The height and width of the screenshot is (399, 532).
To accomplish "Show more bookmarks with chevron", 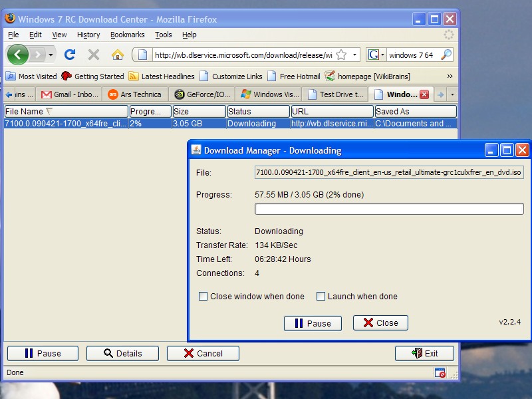I will pos(450,76).
